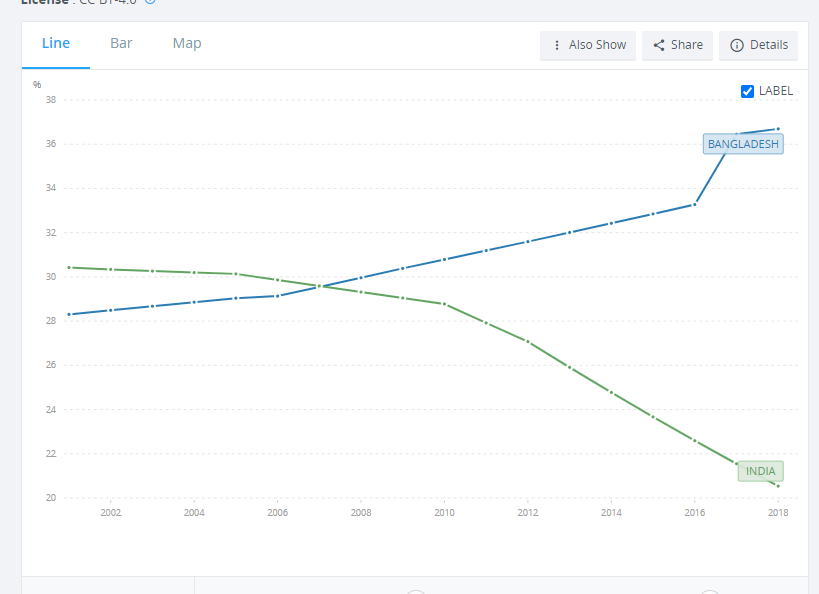Click the 30 y-axis value
819x594 pixels.
(51, 276)
